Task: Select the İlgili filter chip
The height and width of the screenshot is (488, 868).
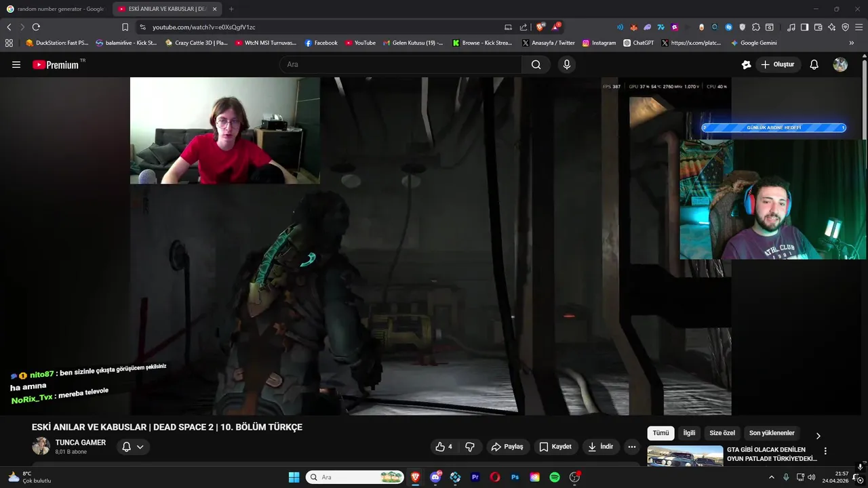Action: coord(689,433)
